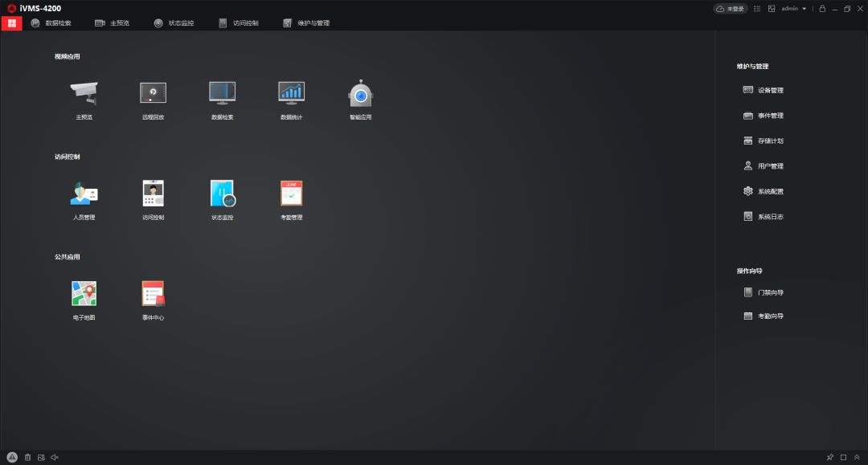Screen dimensions: 868x465
Task: Open 设备管理 device management link
Action: pos(764,91)
